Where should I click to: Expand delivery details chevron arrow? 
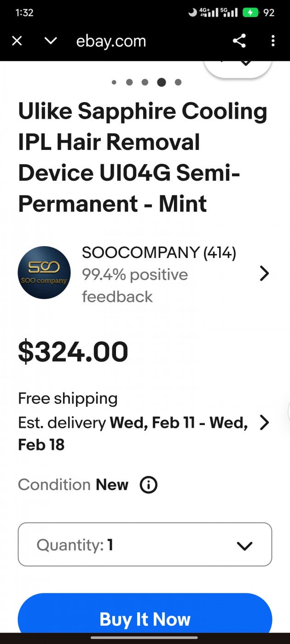click(x=264, y=422)
